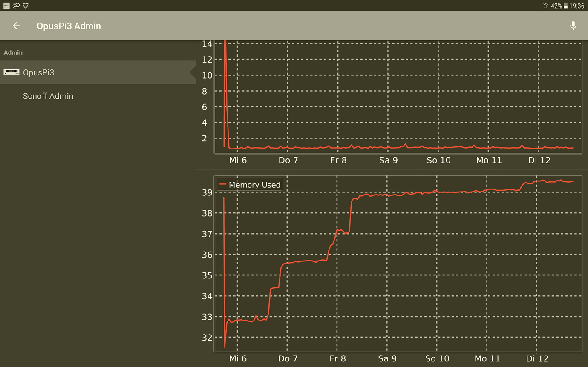
Task: Click the back arrow in the toolbar
Action: pos(16,26)
